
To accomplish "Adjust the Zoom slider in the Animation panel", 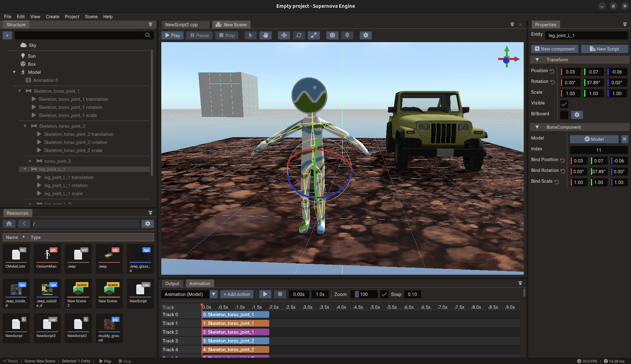I will [364, 294].
